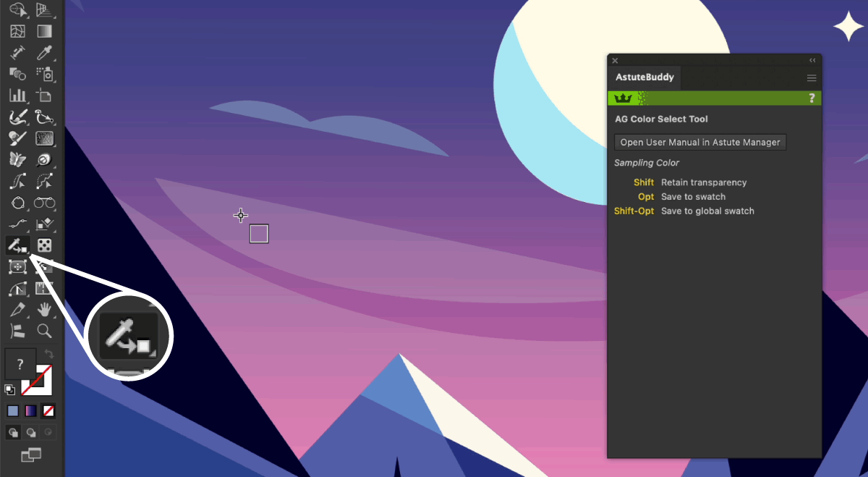Set paint to None mode

48,411
